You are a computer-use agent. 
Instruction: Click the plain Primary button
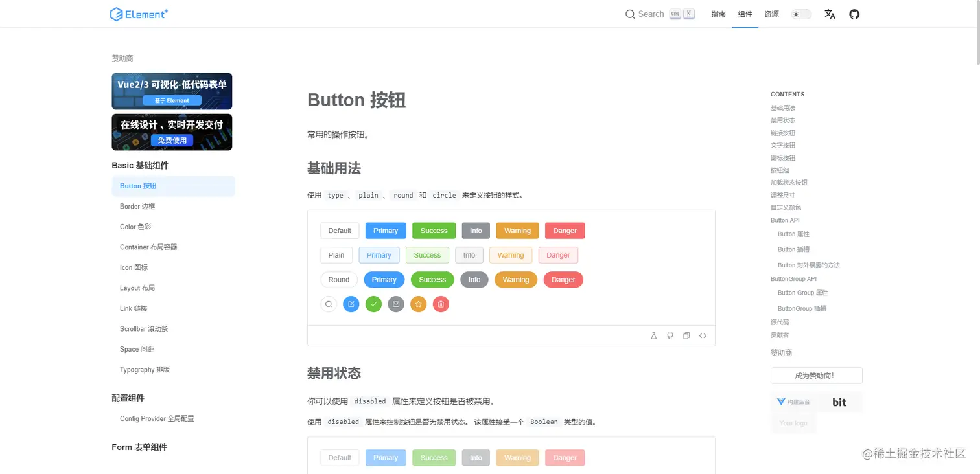379,255
